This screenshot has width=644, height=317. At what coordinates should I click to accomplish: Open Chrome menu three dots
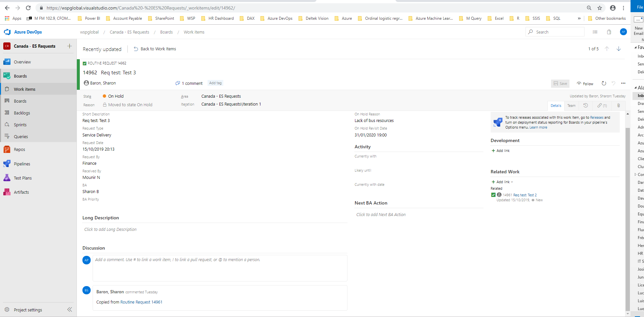[x=623, y=8]
